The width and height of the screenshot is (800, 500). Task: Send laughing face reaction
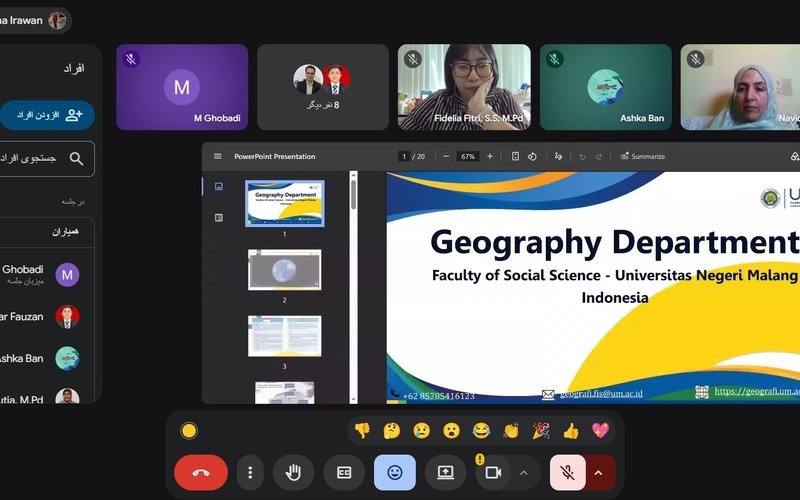tap(481, 431)
